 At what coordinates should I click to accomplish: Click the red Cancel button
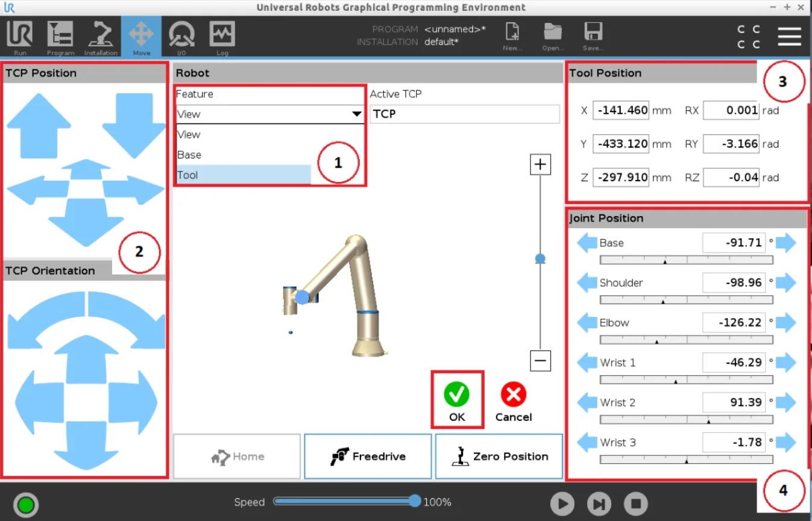coord(514,402)
